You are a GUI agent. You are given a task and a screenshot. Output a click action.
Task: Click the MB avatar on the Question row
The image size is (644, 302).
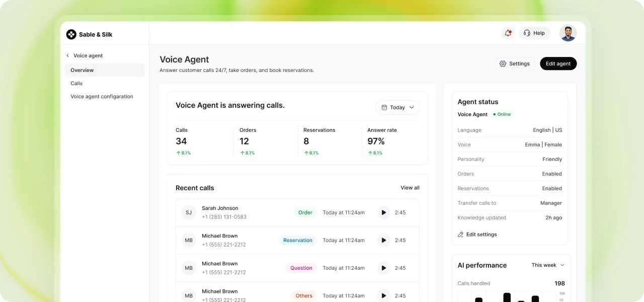point(189,268)
